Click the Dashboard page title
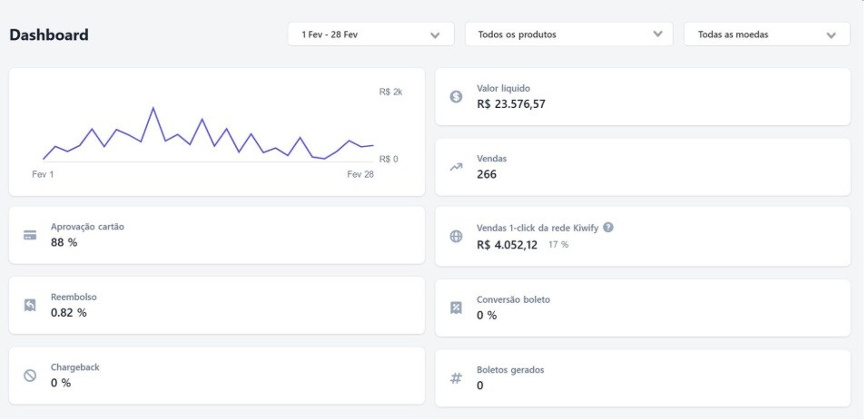 (49, 34)
